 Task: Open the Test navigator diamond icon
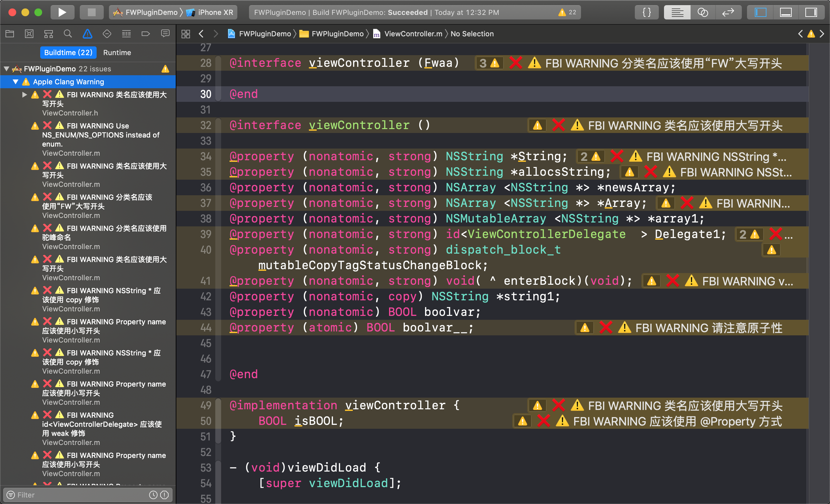(x=107, y=34)
